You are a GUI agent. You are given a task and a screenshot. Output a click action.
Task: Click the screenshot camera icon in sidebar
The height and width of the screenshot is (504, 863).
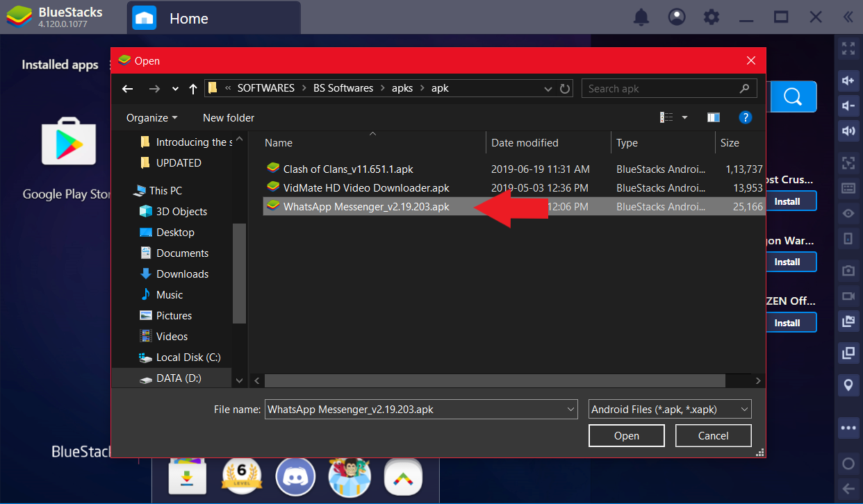tap(848, 270)
